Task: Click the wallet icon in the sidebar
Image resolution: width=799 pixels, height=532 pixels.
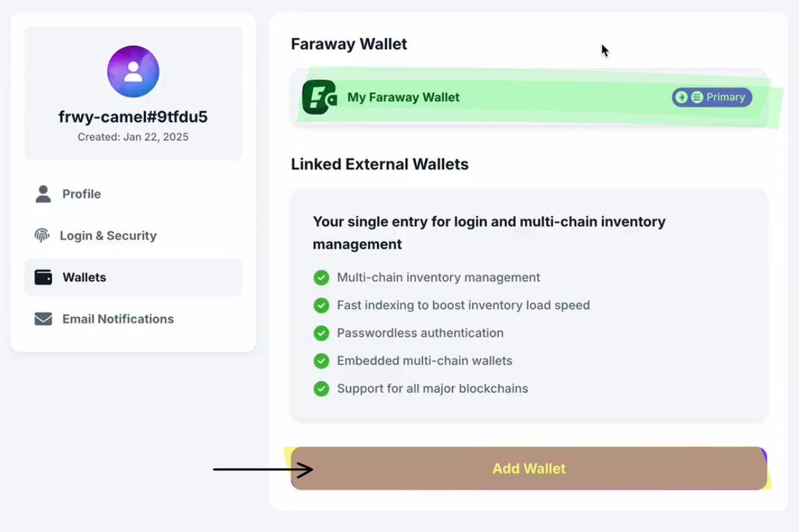Action: point(43,277)
